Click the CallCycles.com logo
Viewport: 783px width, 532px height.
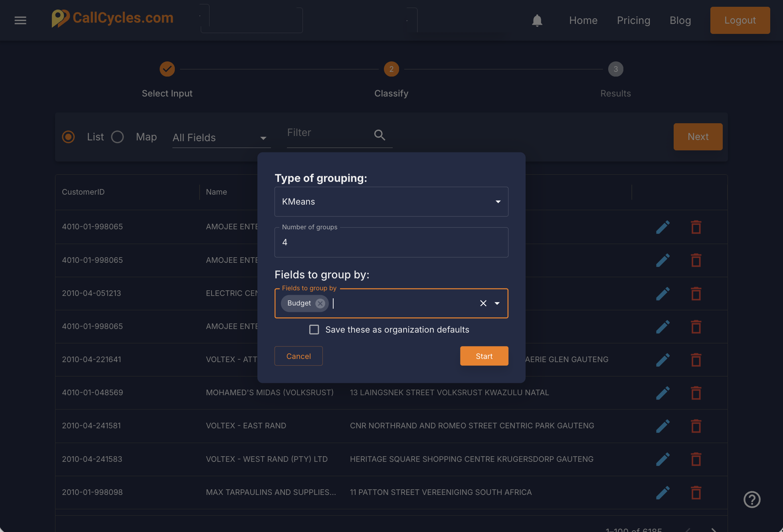point(113,18)
